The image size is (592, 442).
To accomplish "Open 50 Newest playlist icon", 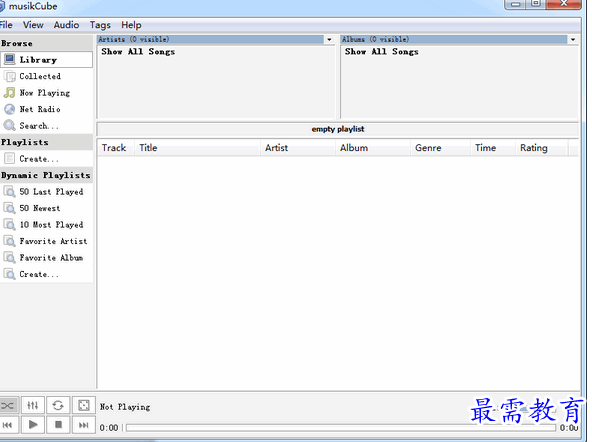I will [x=9, y=208].
